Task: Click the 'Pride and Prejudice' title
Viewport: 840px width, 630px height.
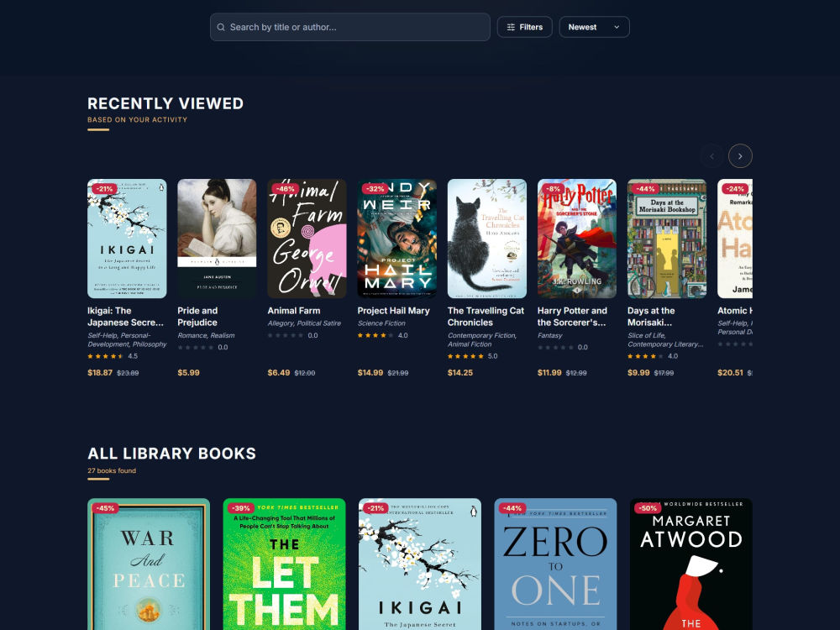Action: (x=197, y=317)
